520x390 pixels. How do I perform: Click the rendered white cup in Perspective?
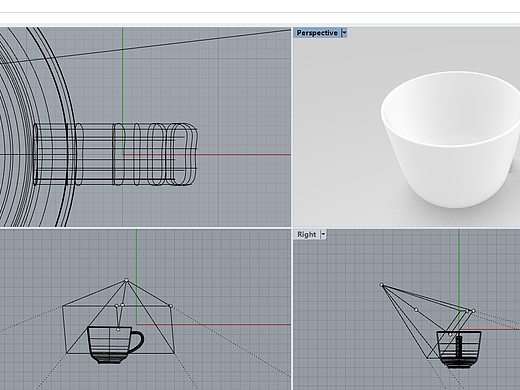coord(451,139)
